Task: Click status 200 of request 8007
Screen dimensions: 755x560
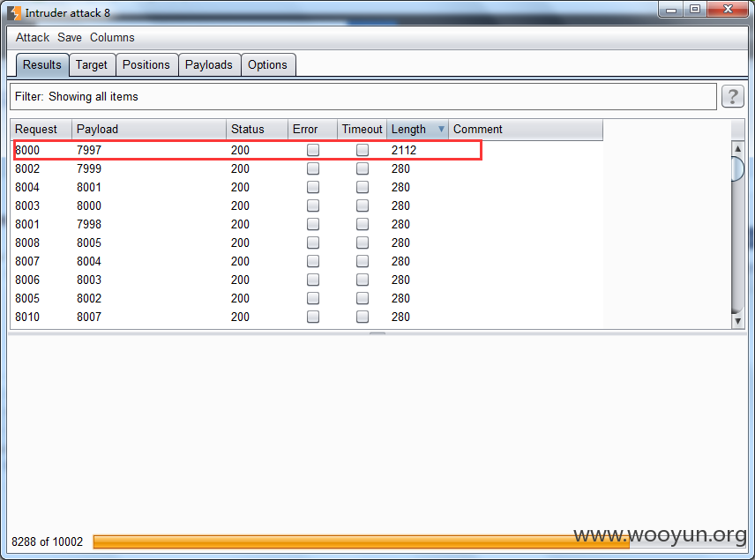Action: pyautogui.click(x=240, y=261)
